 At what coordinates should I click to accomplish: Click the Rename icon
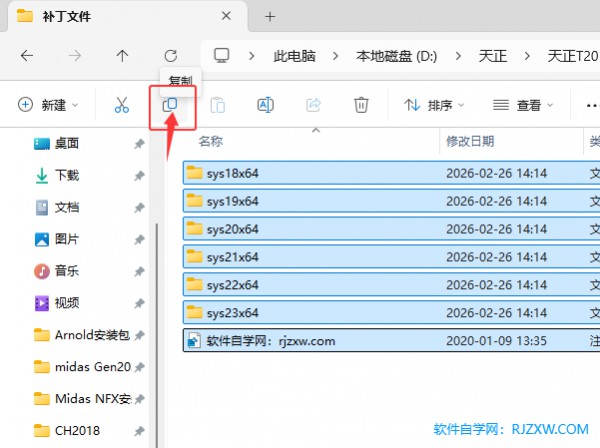pos(266,105)
